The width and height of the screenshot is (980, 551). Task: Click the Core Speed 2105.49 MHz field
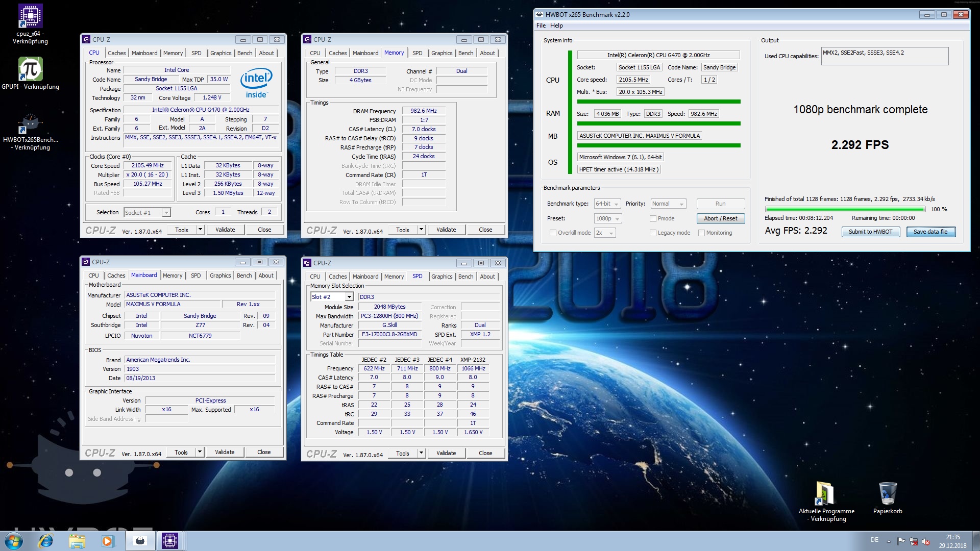148,165
